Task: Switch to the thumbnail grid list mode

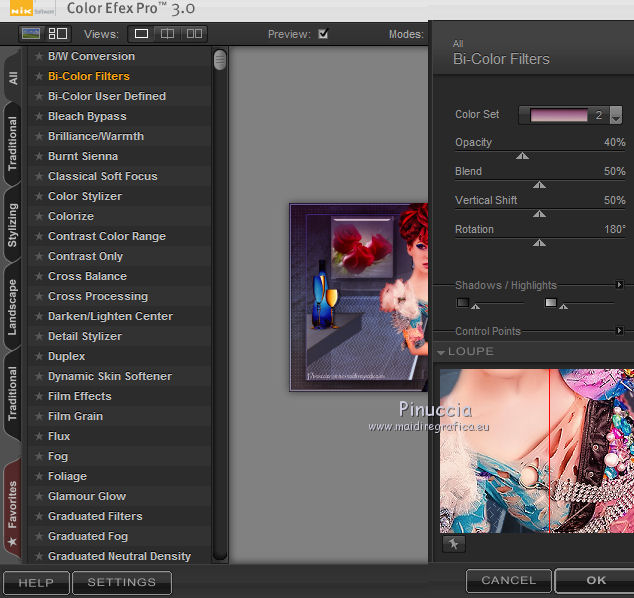Action: pos(58,33)
